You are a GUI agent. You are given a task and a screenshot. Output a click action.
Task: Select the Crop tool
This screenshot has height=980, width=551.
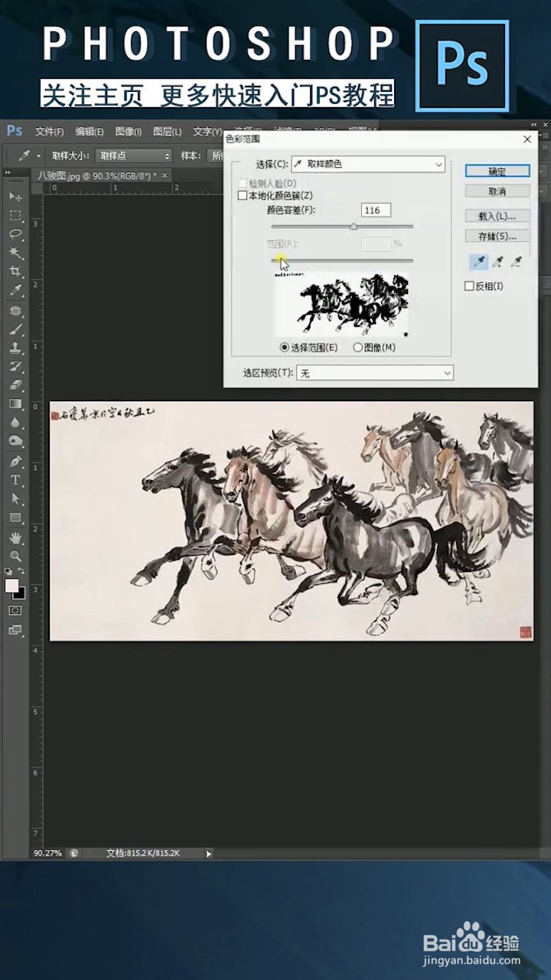[15, 272]
